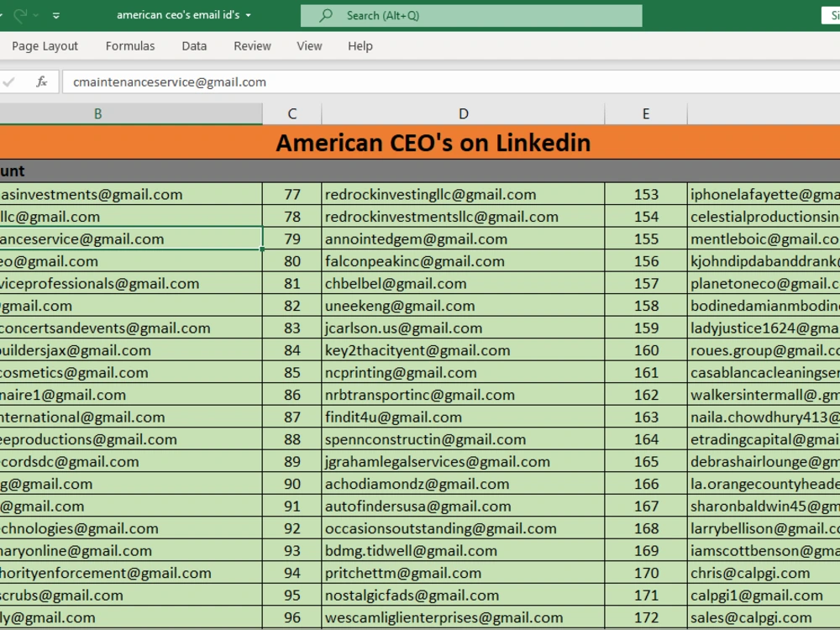Image resolution: width=840 pixels, height=630 pixels.
Task: Select cell annointedgem@gmail.com
Action: pos(464,239)
